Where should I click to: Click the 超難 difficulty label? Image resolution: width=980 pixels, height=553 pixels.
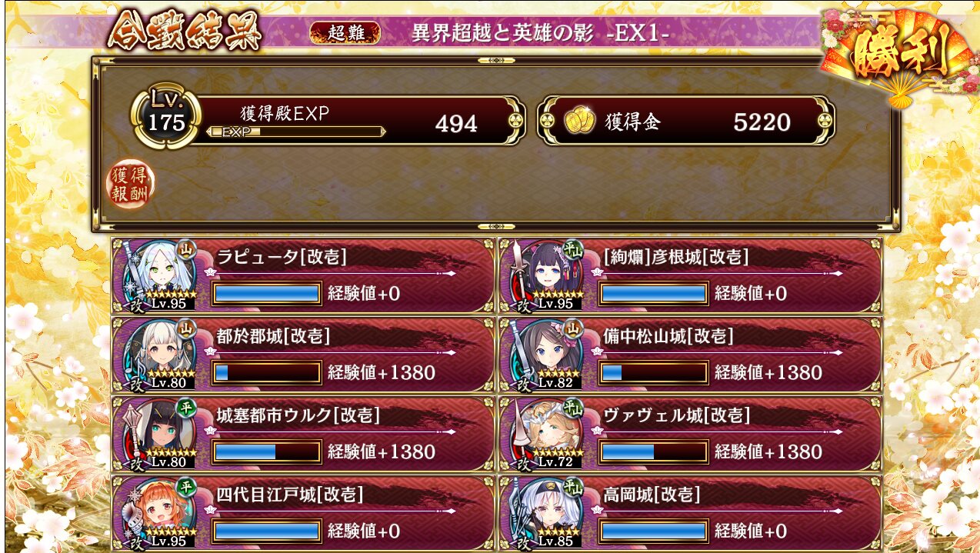(x=345, y=33)
